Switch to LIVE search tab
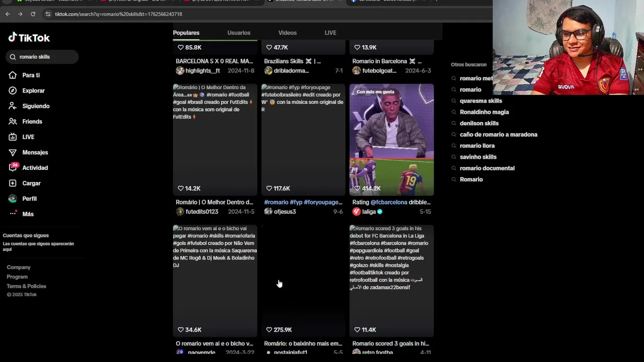644x362 pixels. pos(330,33)
